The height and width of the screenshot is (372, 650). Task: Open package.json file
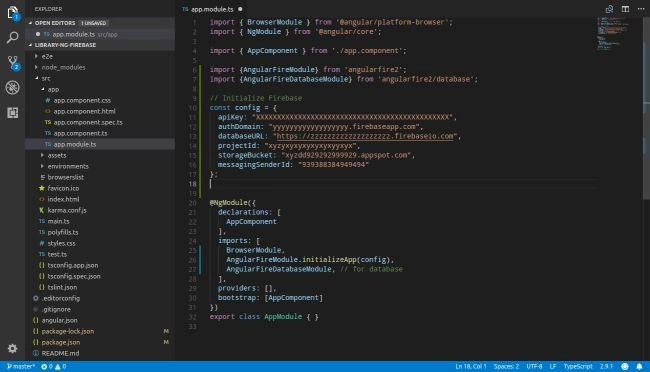click(61, 342)
